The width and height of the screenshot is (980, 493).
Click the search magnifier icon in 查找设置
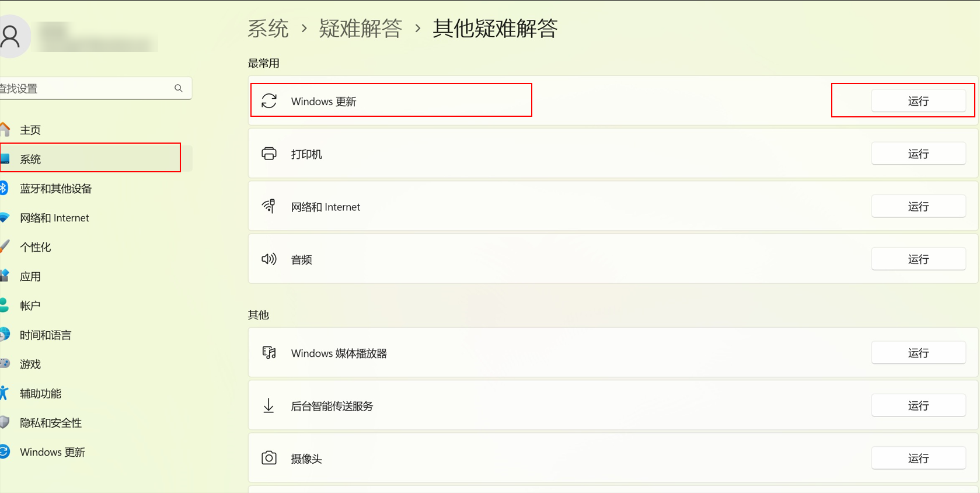click(x=179, y=88)
